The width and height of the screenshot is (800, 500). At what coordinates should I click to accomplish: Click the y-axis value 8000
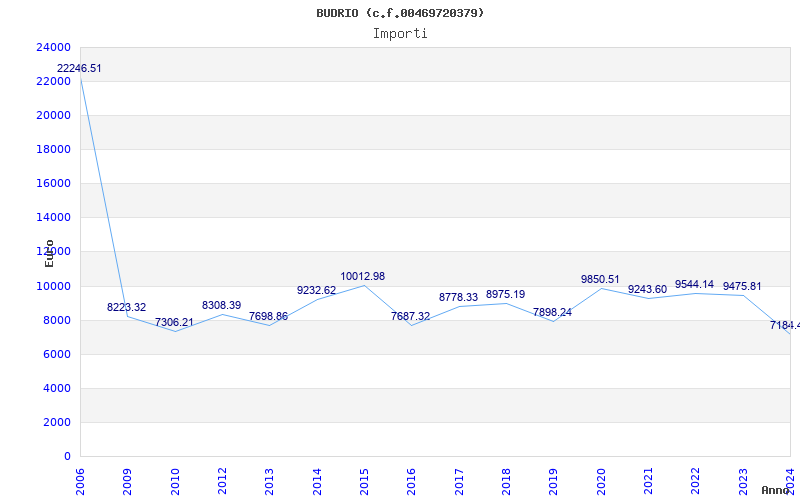click(57, 320)
